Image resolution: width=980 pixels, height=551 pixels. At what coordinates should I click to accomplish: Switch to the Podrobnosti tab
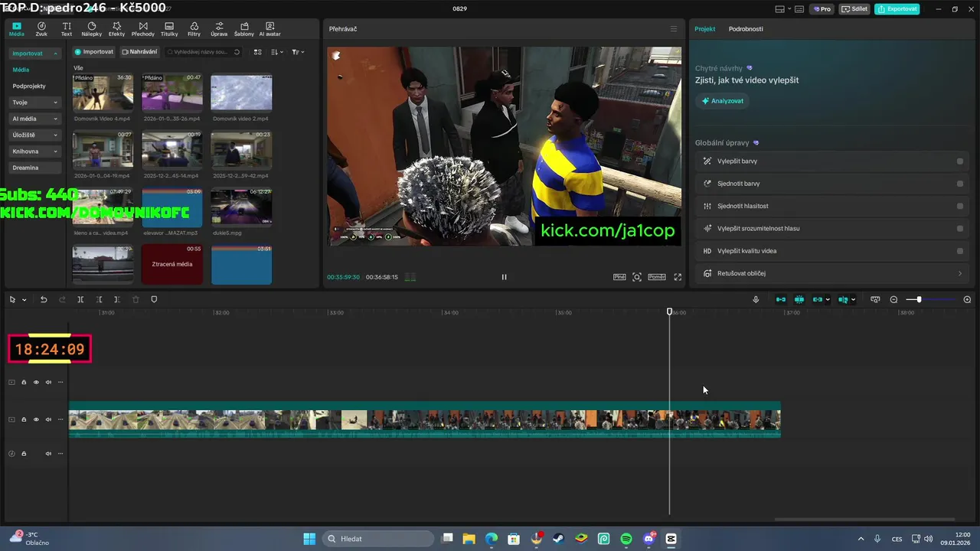point(746,29)
